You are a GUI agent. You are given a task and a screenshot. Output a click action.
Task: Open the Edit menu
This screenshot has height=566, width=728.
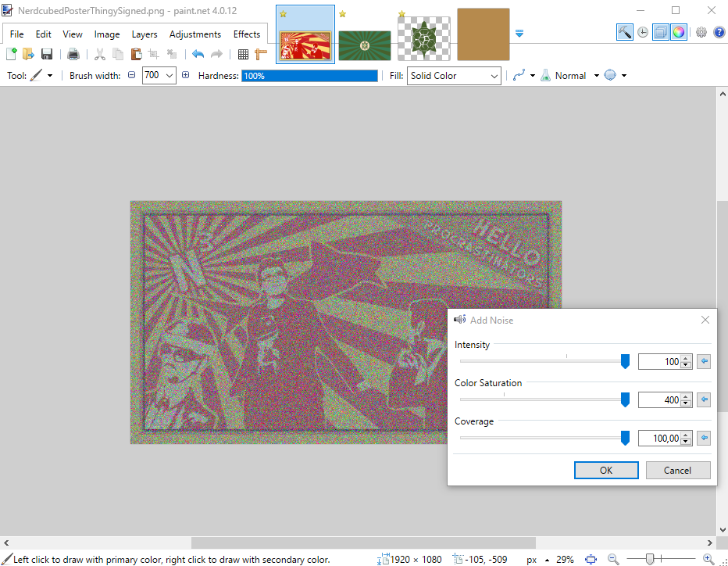(43, 34)
